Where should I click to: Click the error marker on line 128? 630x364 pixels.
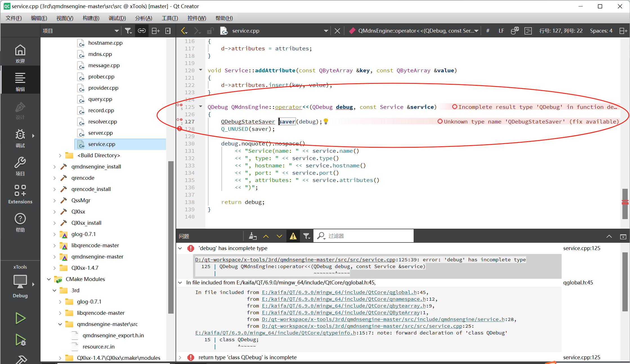pos(180,129)
